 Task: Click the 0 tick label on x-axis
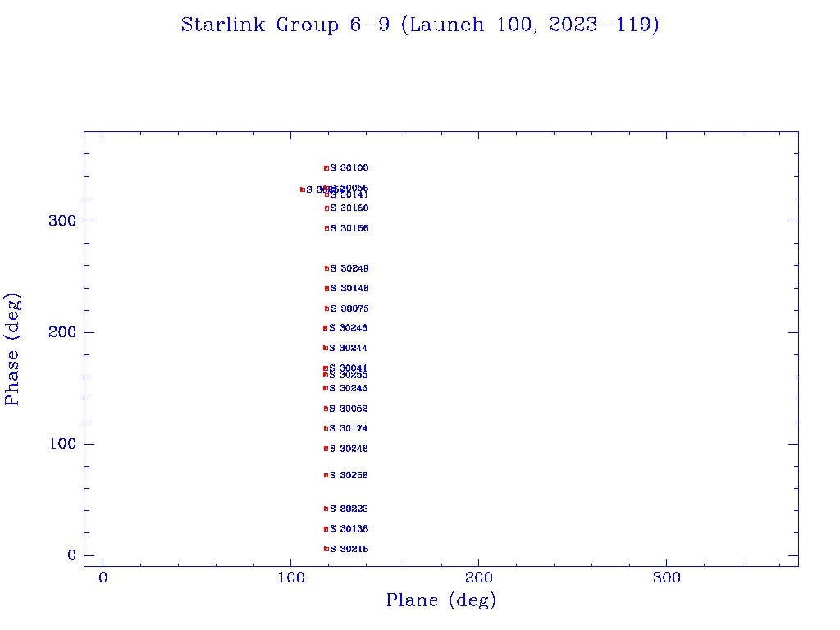pyautogui.click(x=103, y=578)
